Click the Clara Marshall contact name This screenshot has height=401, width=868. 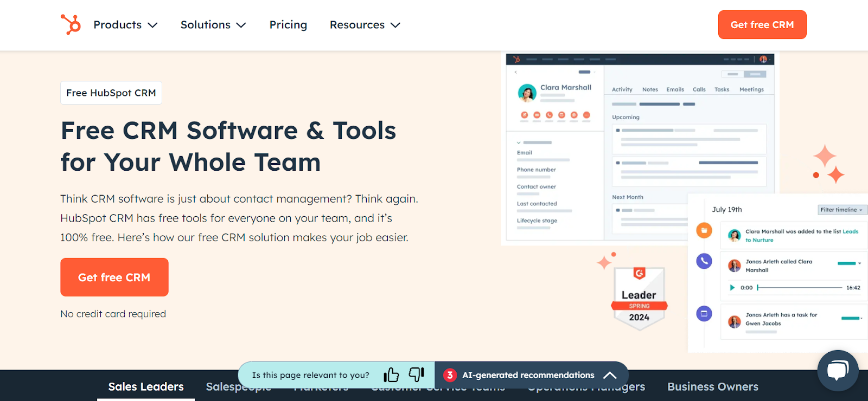(x=566, y=87)
